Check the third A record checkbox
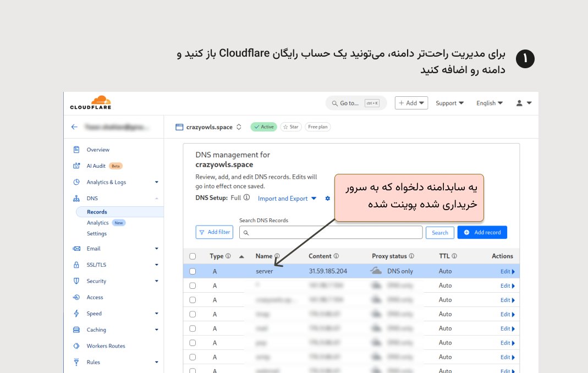The width and height of the screenshot is (588, 373). [x=193, y=300]
